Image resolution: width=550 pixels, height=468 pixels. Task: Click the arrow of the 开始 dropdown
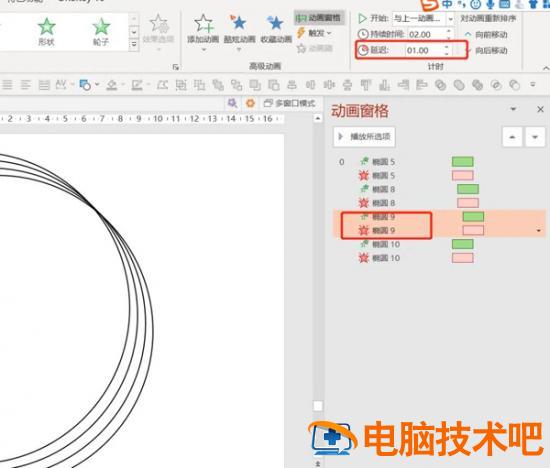pyautogui.click(x=450, y=19)
